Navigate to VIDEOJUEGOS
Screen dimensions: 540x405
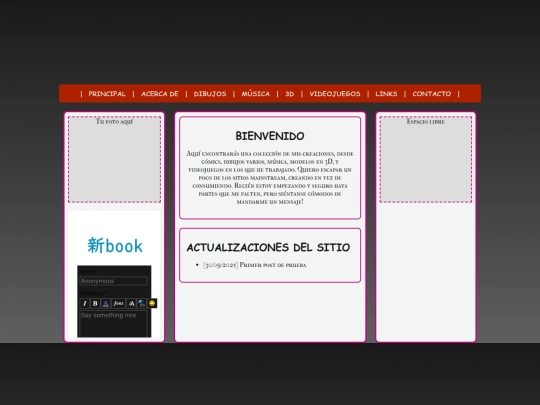click(x=335, y=94)
